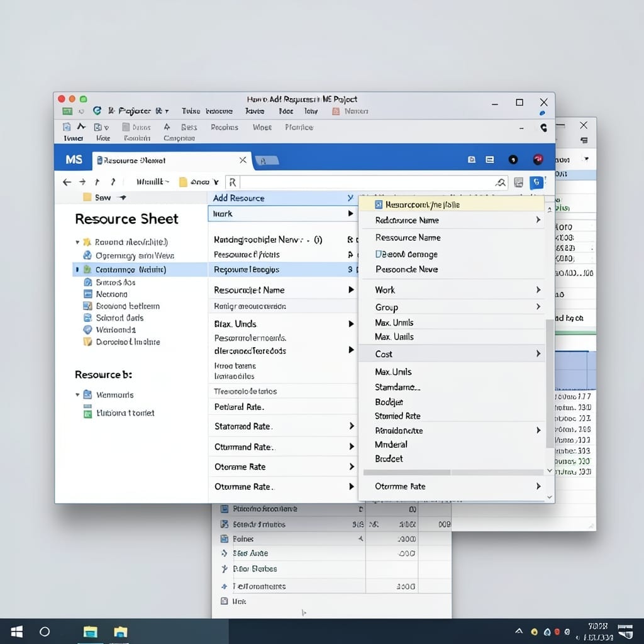Click the Dorocioo tree item folder icon
The width and height of the screenshot is (644, 644).
click(87, 341)
